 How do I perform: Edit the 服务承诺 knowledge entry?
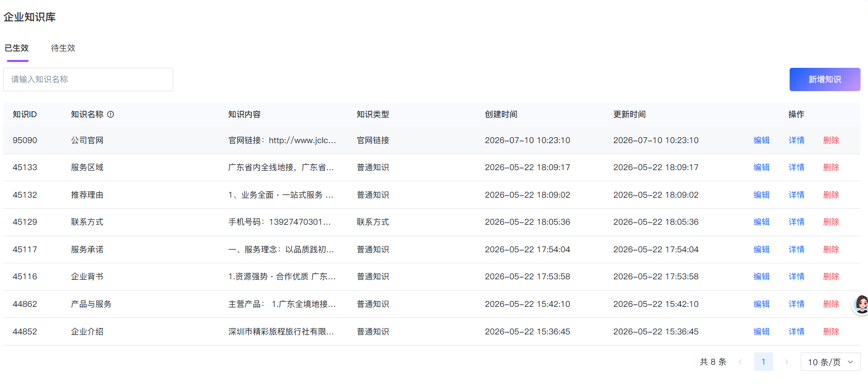(762, 250)
